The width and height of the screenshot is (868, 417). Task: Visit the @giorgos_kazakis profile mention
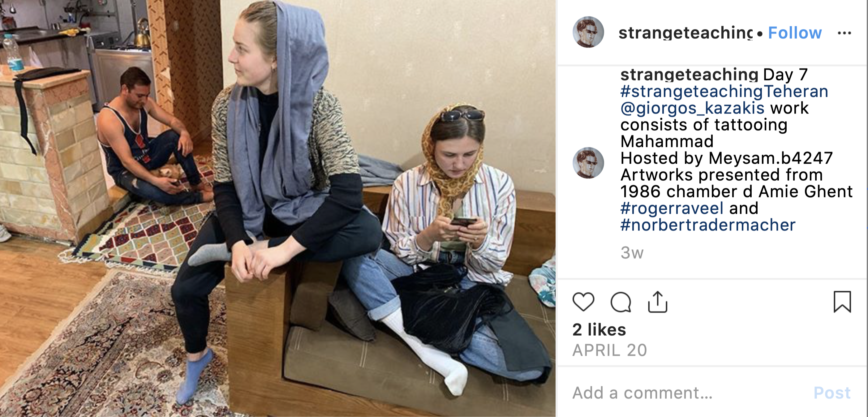(x=692, y=108)
